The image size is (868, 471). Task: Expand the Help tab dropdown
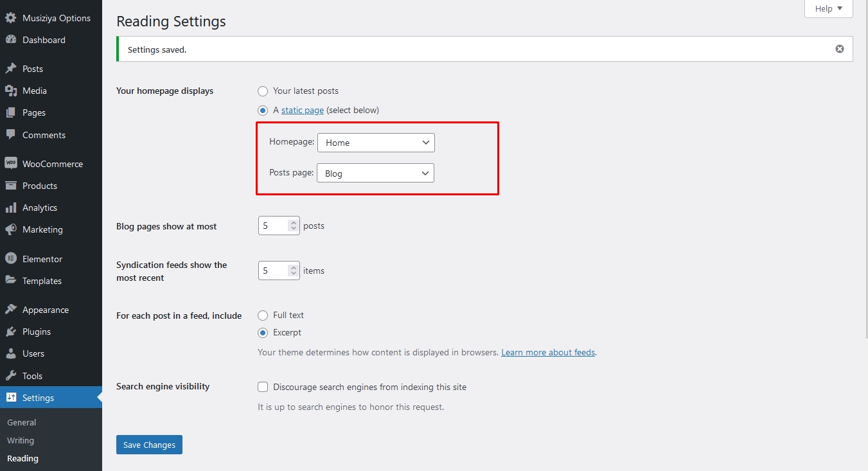tap(829, 8)
